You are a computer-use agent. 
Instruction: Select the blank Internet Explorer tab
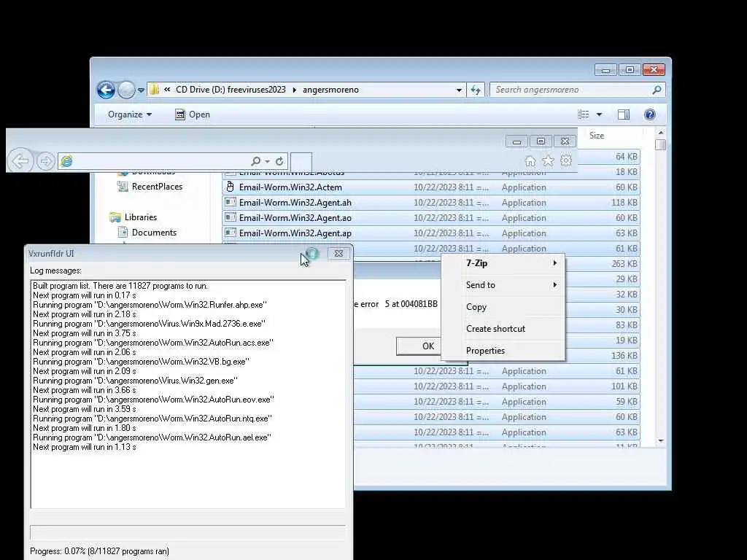pos(301,162)
